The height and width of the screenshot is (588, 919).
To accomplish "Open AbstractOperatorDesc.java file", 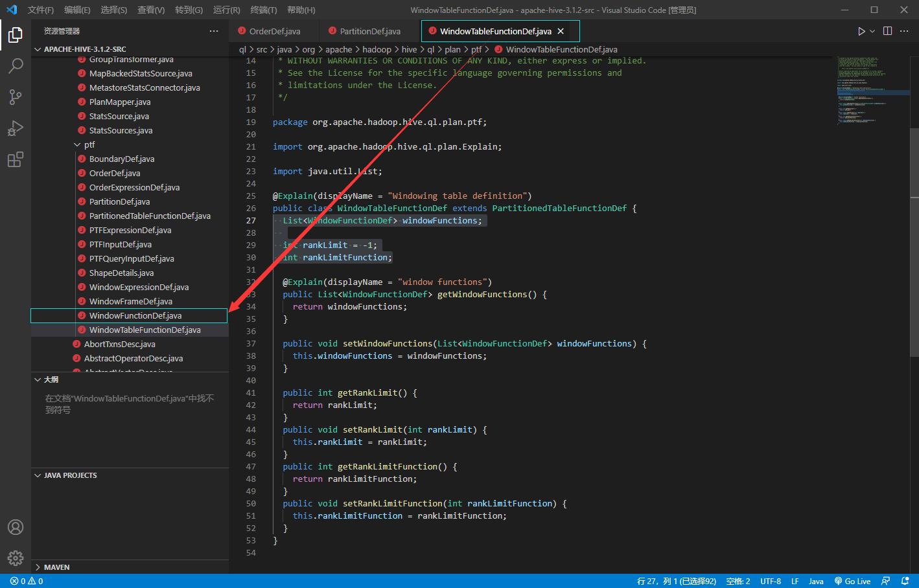I will 130,358.
